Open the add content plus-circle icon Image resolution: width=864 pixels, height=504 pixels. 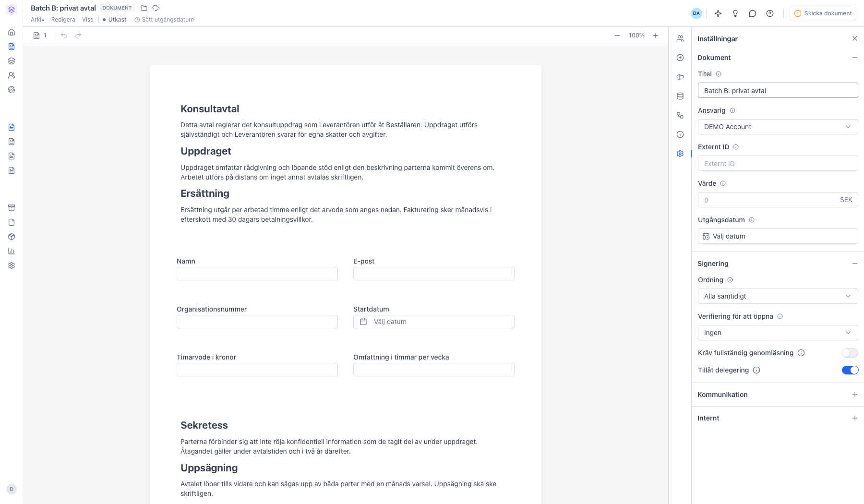680,58
